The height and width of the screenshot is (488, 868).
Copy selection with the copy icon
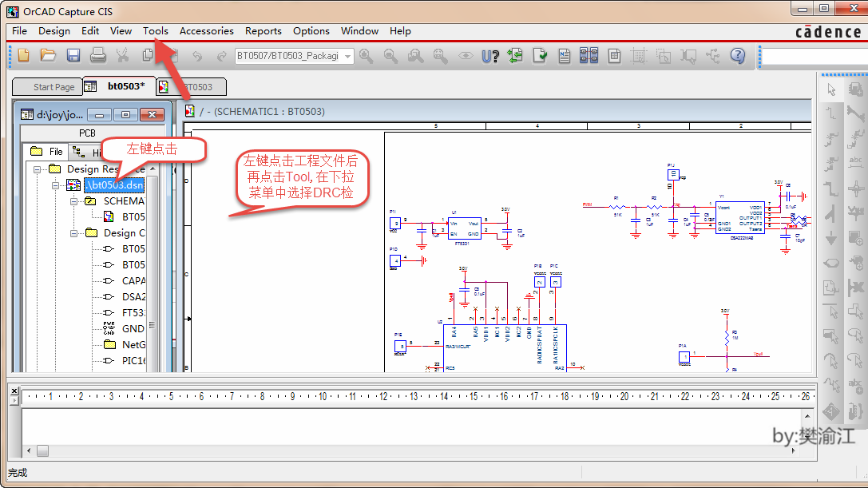pos(147,55)
